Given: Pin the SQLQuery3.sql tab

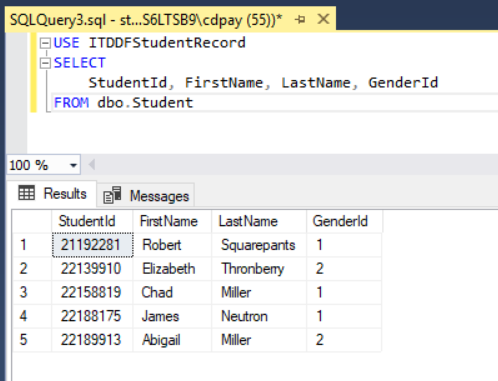Looking at the screenshot, I should [x=300, y=20].
